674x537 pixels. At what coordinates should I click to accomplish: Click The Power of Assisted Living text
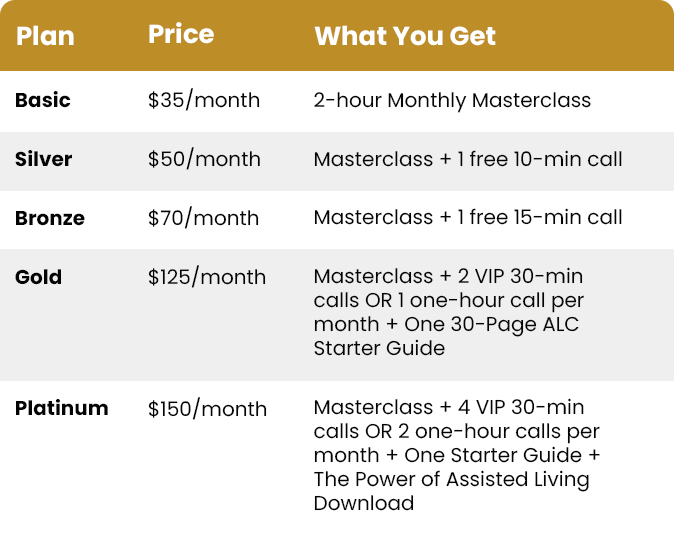pyautogui.click(x=451, y=479)
